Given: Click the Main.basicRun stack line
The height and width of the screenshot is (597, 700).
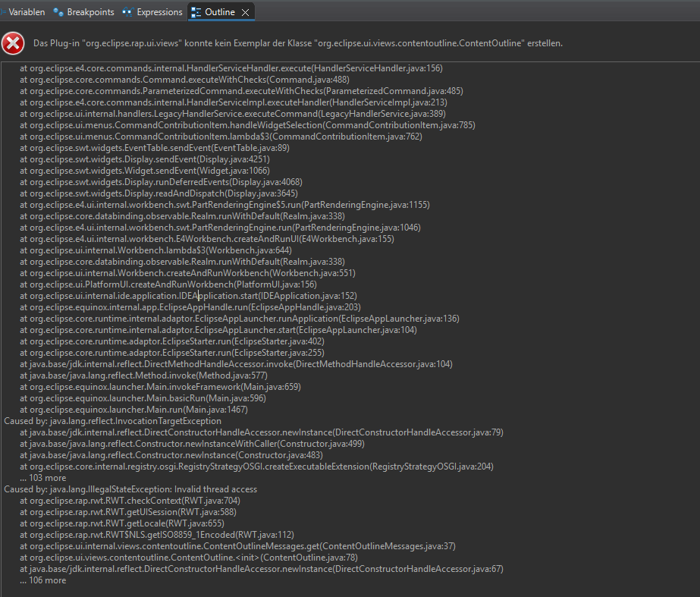Looking at the screenshot, I should pyautogui.click(x=143, y=398).
